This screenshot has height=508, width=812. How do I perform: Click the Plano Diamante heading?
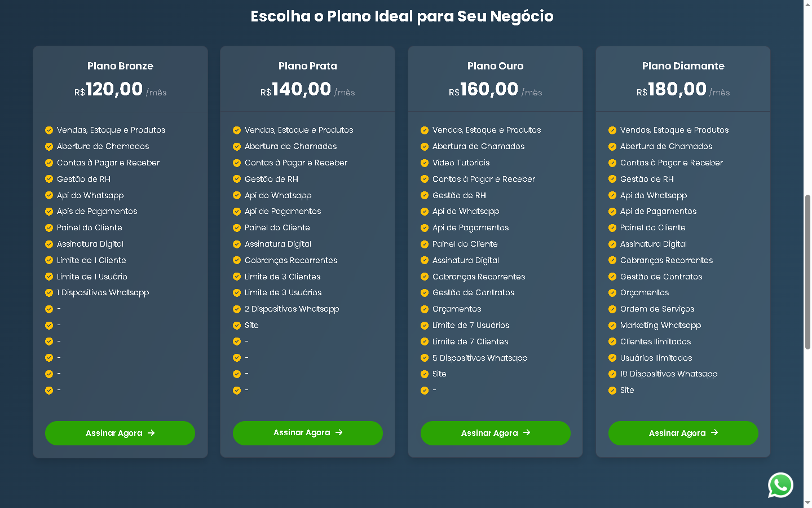[x=683, y=66]
